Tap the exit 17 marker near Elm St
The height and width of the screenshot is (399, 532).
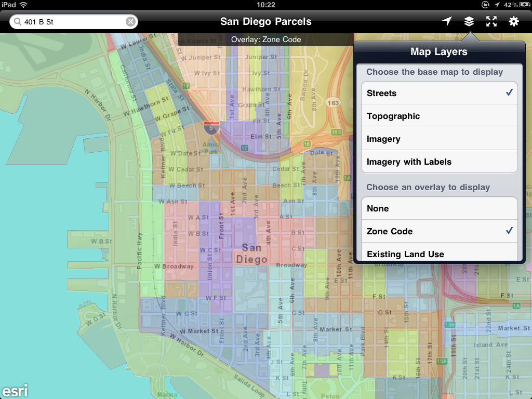(244, 148)
